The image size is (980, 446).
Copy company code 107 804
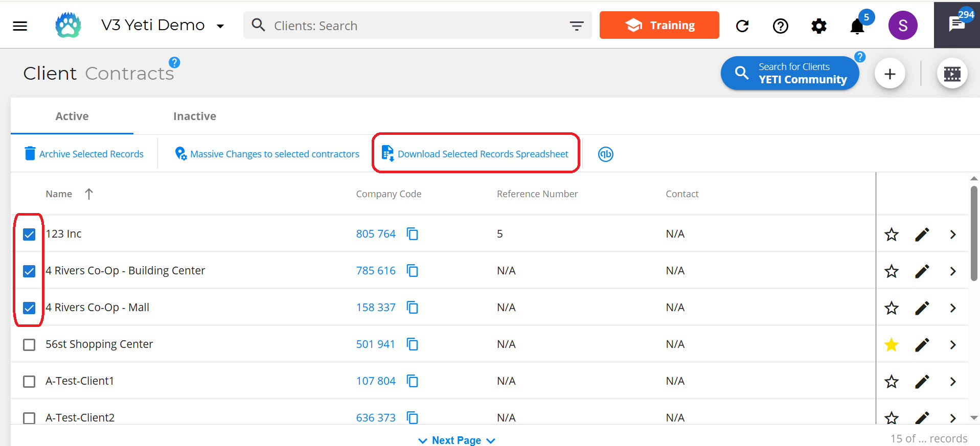tap(412, 381)
